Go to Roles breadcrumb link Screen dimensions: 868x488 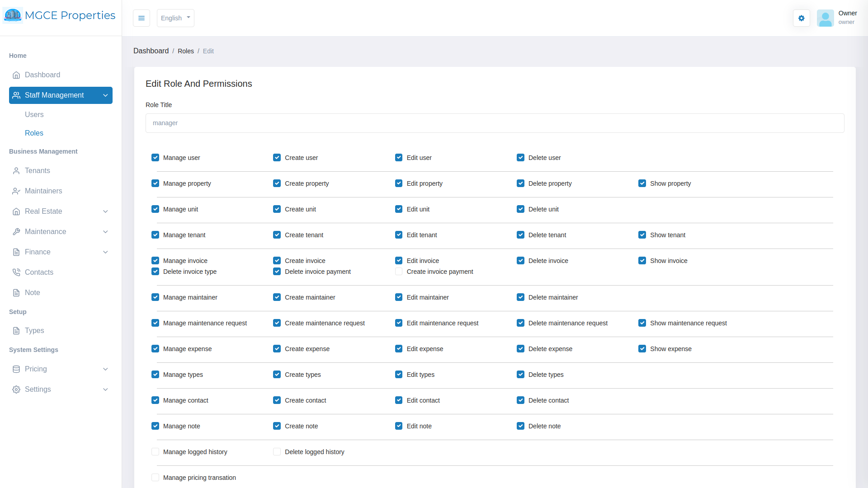click(185, 51)
